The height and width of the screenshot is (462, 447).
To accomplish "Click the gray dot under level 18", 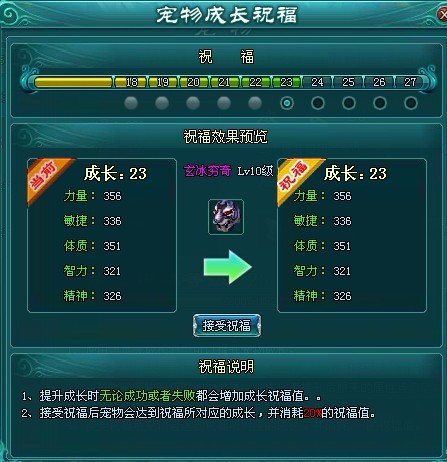I will coord(131,103).
